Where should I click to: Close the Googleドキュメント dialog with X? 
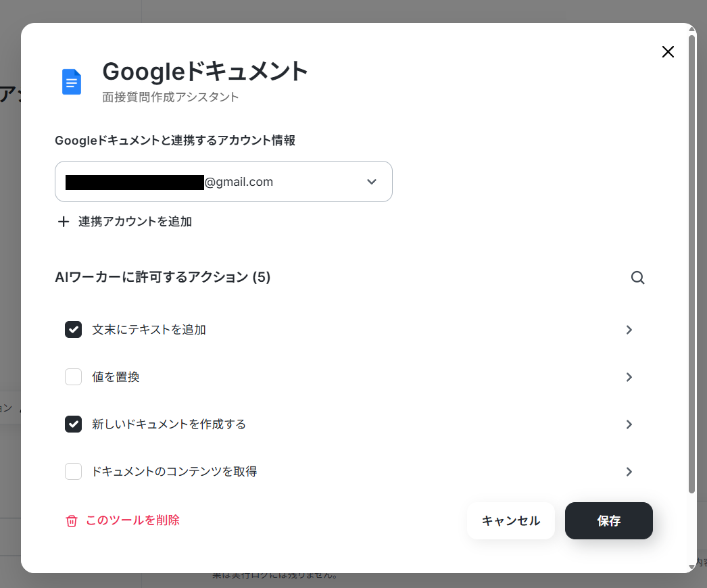coord(668,52)
